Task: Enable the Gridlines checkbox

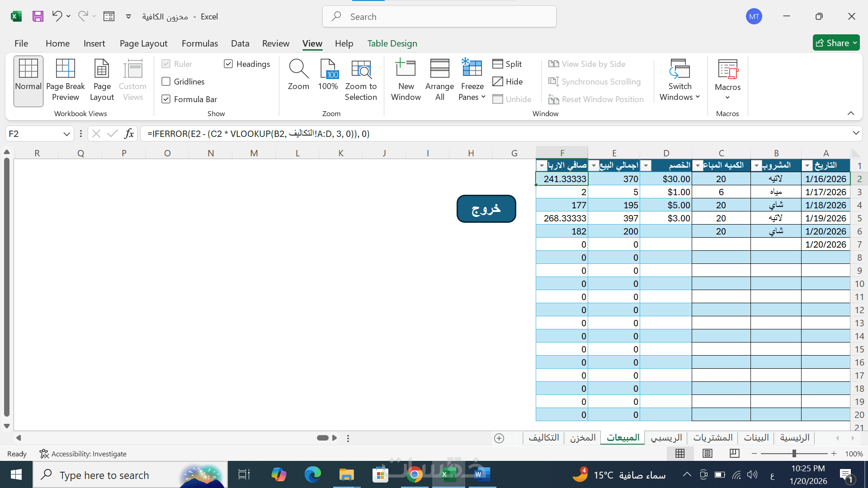Action: [x=166, y=82]
